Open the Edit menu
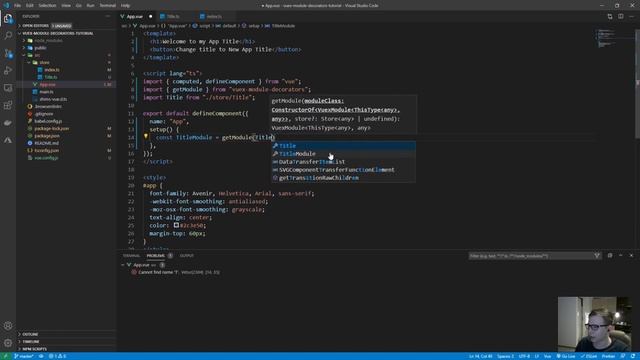 [x=30, y=6]
